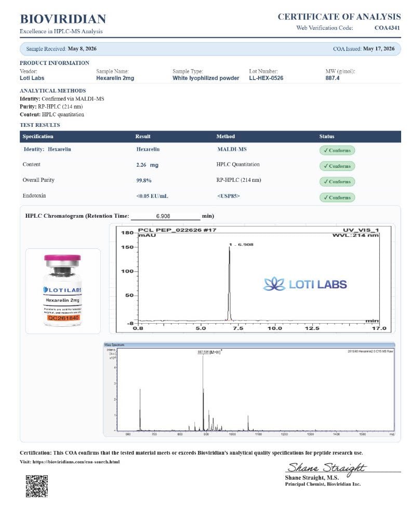411x532 pixels.
Task: Click the Excellence in HPLC-MS Analysis tagline
Action: coord(61,31)
